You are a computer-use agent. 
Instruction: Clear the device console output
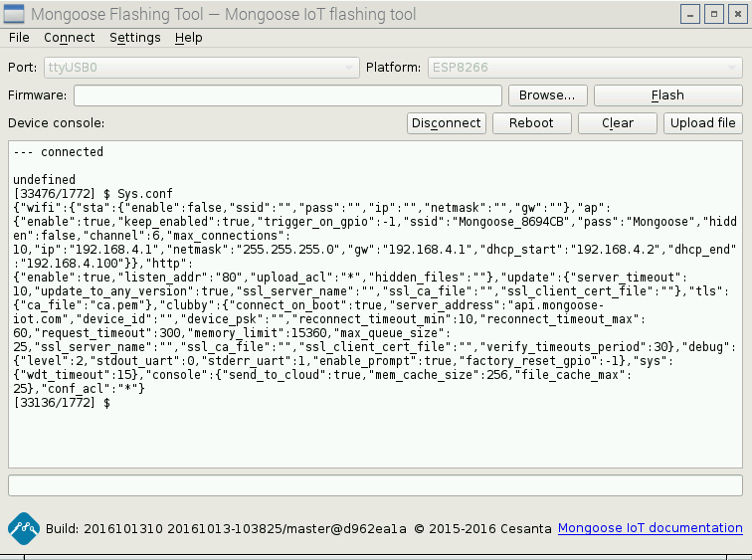(x=618, y=123)
